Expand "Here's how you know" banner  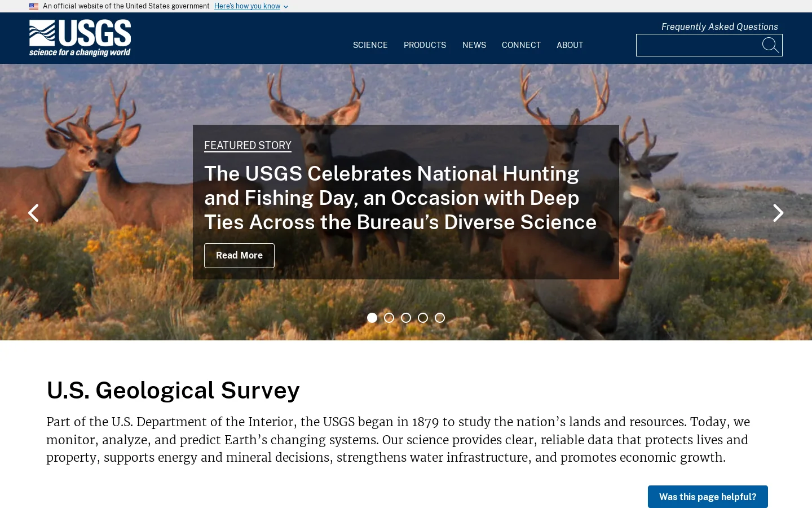(x=251, y=6)
